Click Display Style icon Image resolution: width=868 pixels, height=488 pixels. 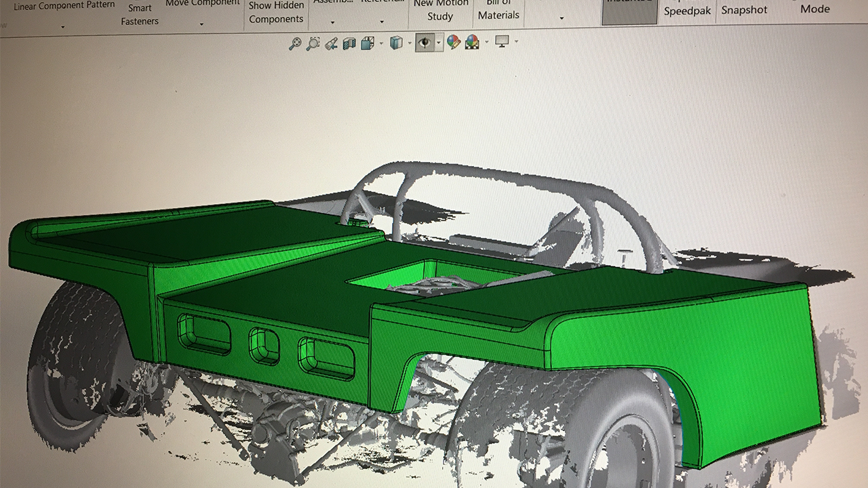[x=396, y=43]
